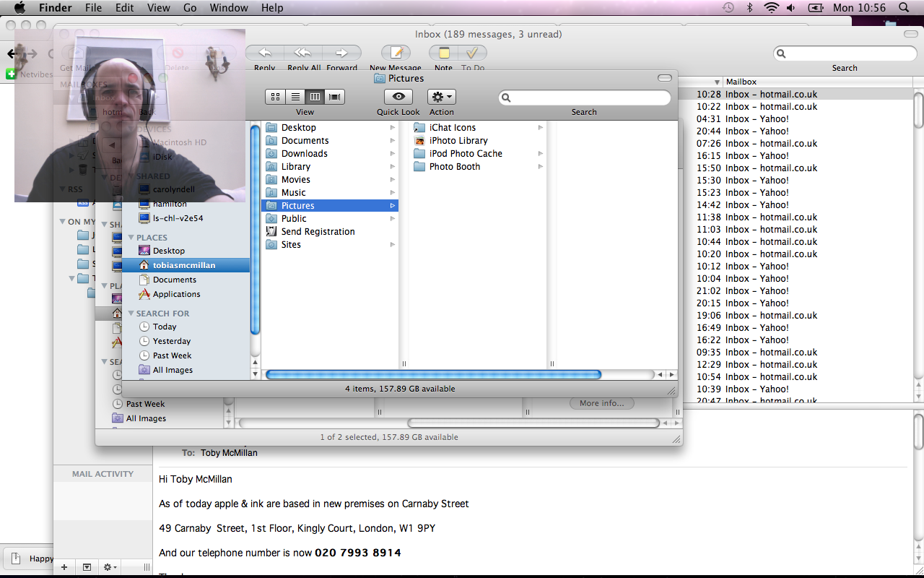Open the Window menu
The height and width of the screenshot is (578, 924).
coord(228,8)
